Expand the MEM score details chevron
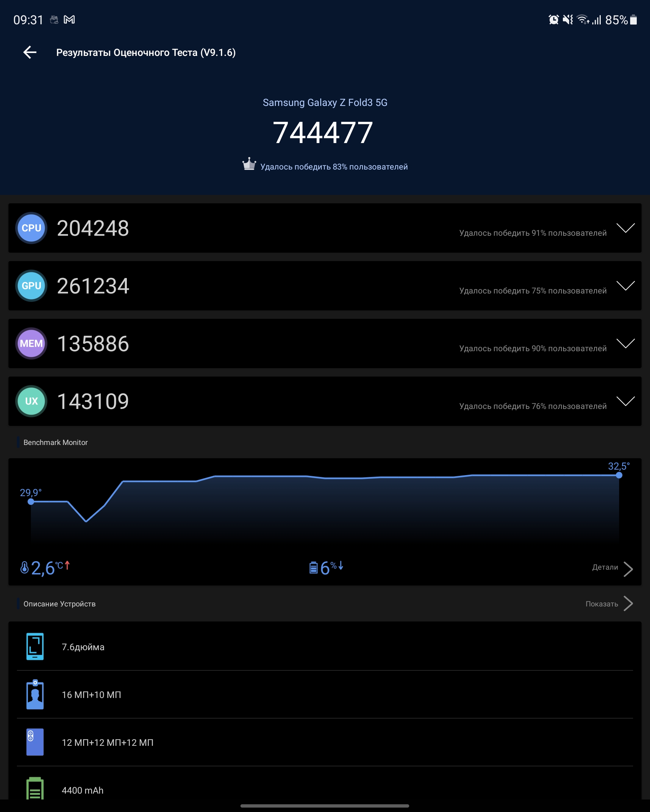Screen dimensions: 650x812 (x=625, y=343)
